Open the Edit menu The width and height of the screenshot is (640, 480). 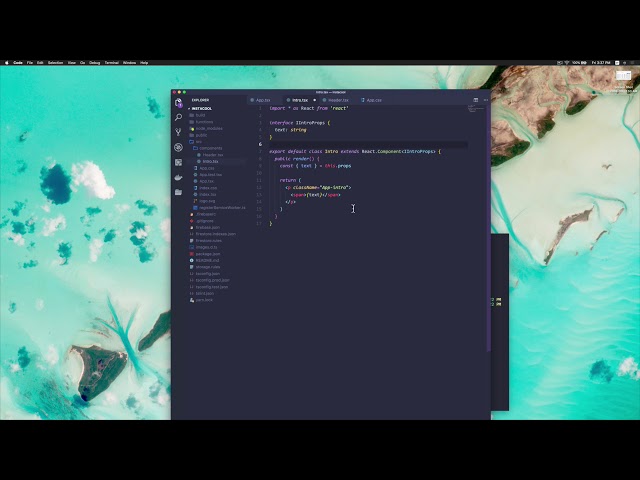(x=40, y=63)
